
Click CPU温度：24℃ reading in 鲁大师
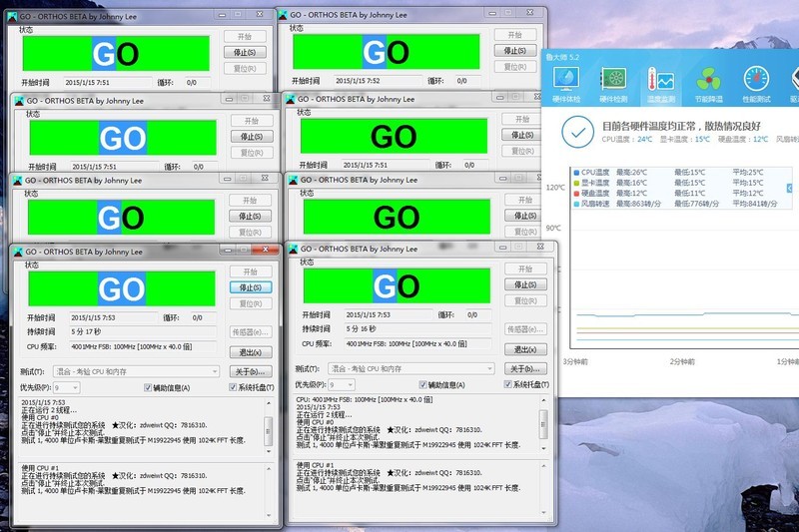click(x=627, y=139)
